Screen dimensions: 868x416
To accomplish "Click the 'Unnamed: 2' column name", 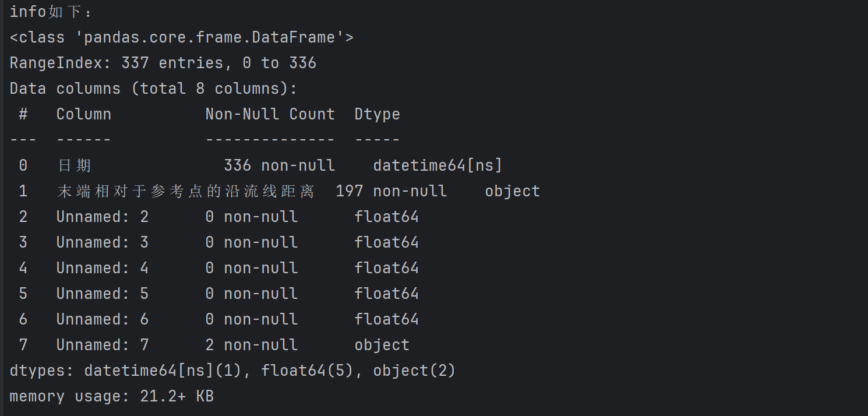I will pos(102,217).
